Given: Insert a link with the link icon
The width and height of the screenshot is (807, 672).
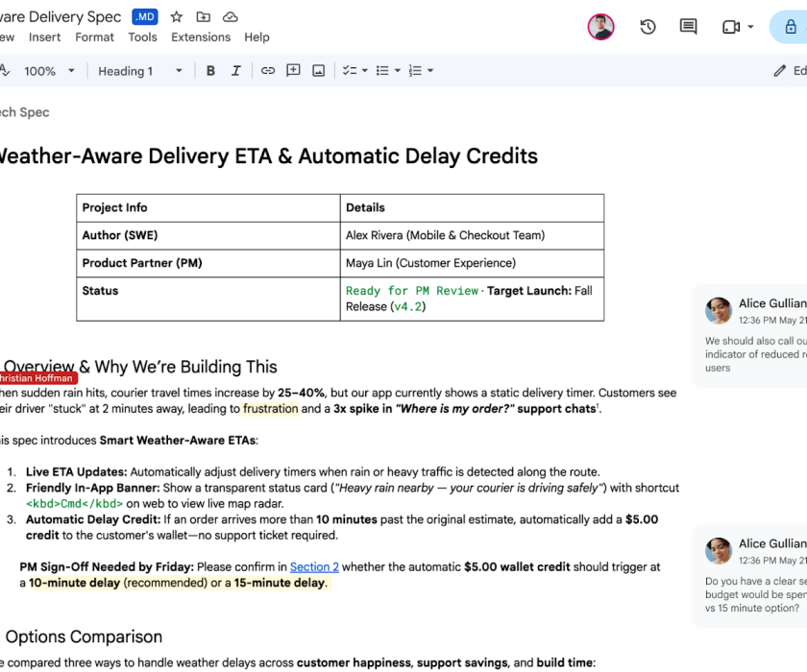Looking at the screenshot, I should point(268,70).
